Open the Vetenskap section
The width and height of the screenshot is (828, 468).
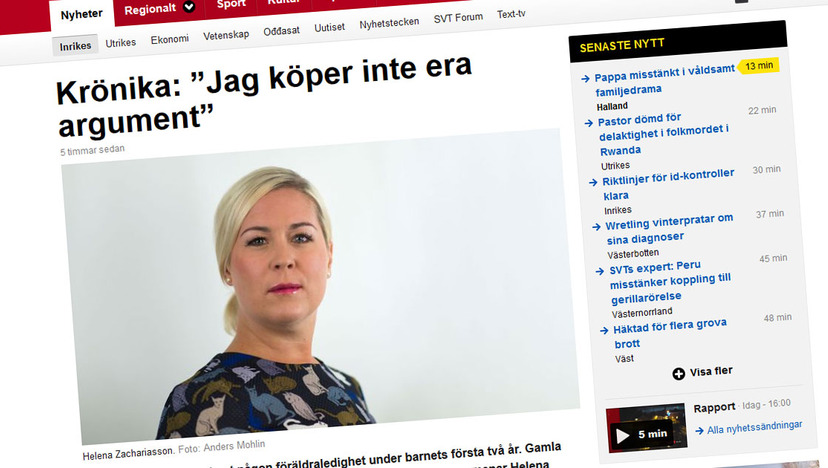[226, 35]
